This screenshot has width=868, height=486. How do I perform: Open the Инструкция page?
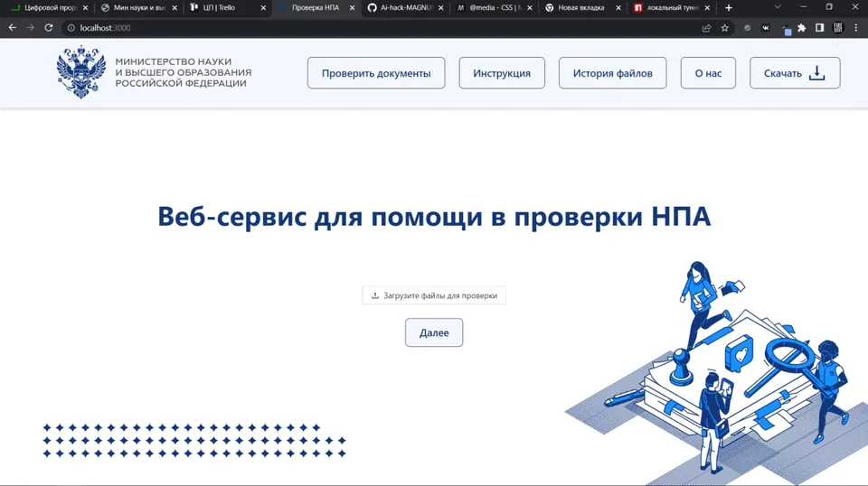pos(502,73)
